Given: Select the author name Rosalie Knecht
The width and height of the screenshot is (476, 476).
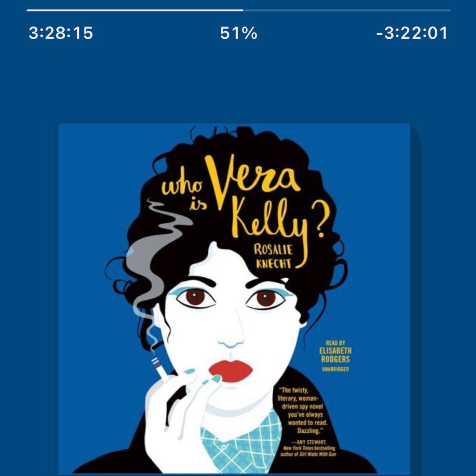Looking at the screenshot, I should 273,257.
